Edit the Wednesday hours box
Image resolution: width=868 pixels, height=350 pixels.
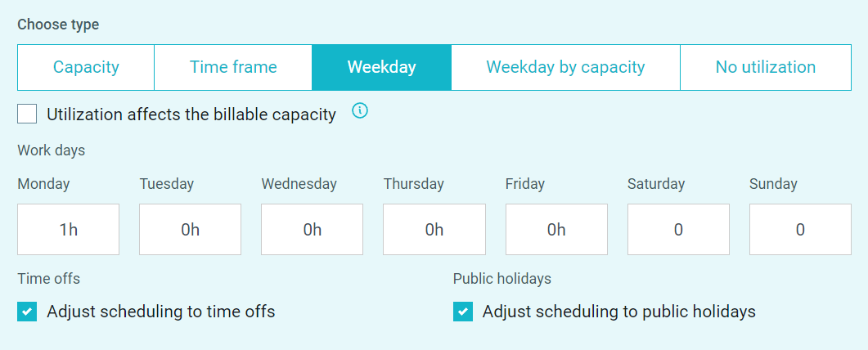(x=313, y=230)
